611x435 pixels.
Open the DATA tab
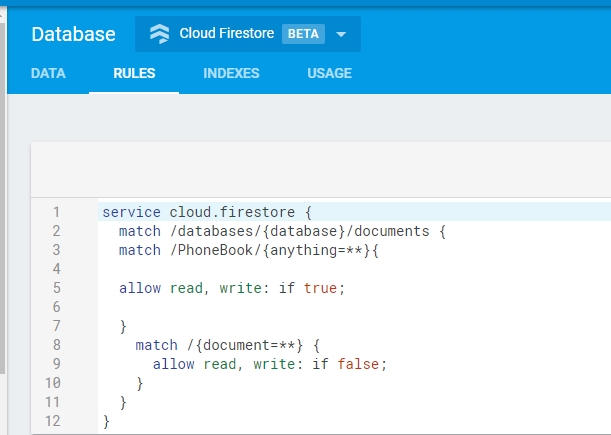coord(49,73)
